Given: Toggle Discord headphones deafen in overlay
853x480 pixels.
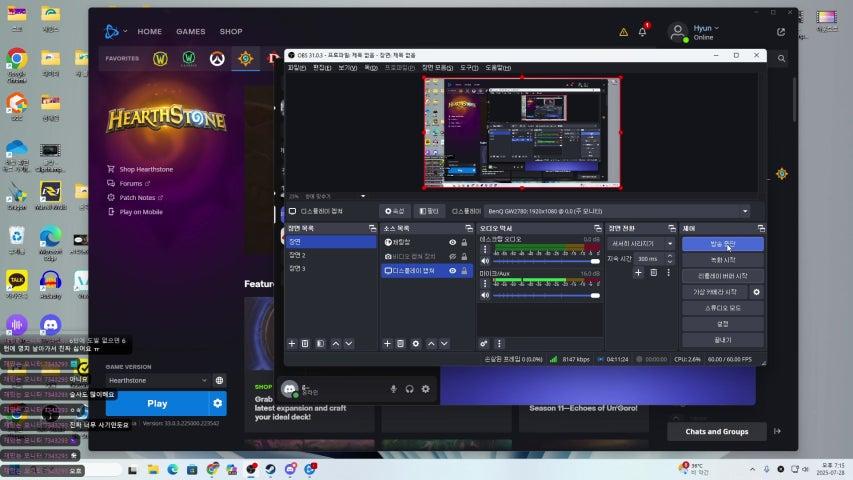Looking at the screenshot, I should 410,389.
